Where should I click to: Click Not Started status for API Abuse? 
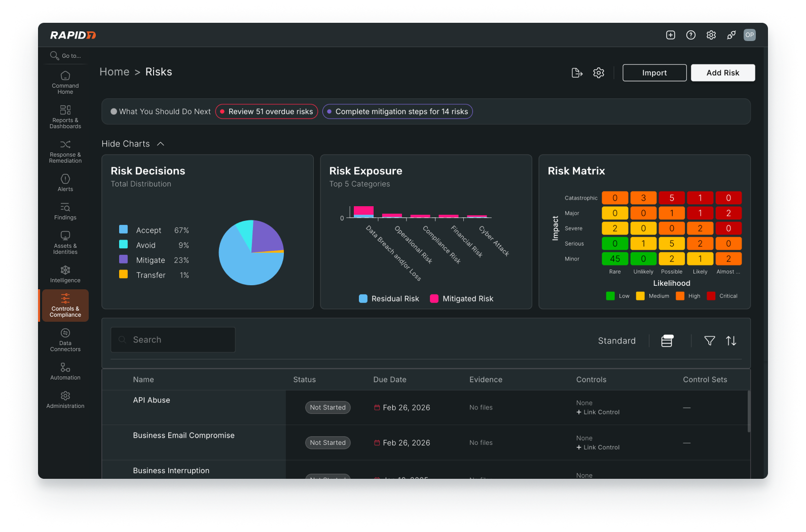(x=328, y=408)
